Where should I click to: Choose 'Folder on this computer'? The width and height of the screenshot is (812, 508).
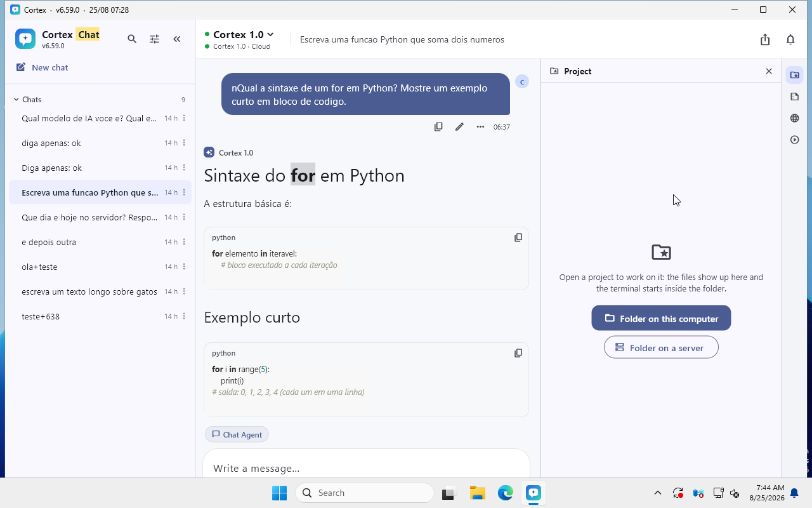[661, 318]
